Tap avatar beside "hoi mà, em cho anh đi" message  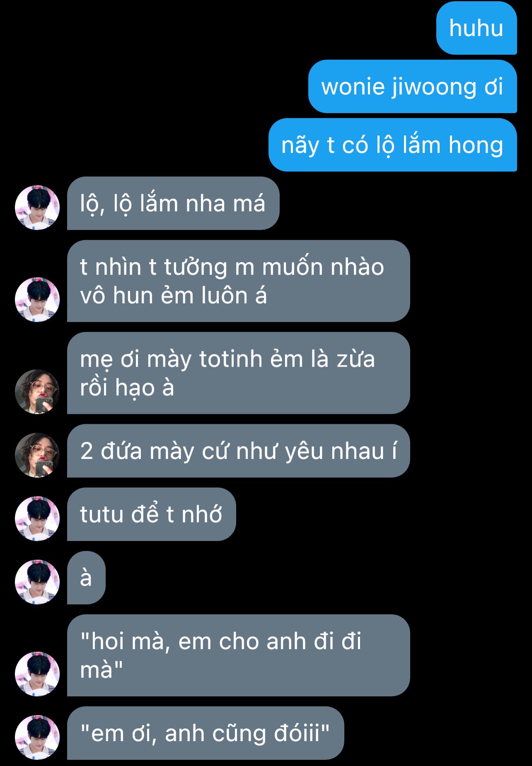point(37,674)
